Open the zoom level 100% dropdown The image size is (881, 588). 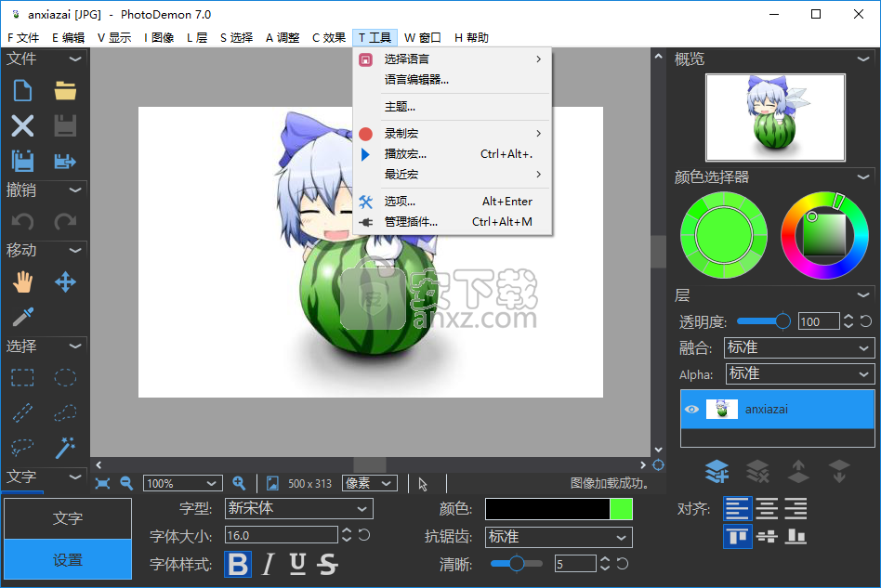(182, 484)
